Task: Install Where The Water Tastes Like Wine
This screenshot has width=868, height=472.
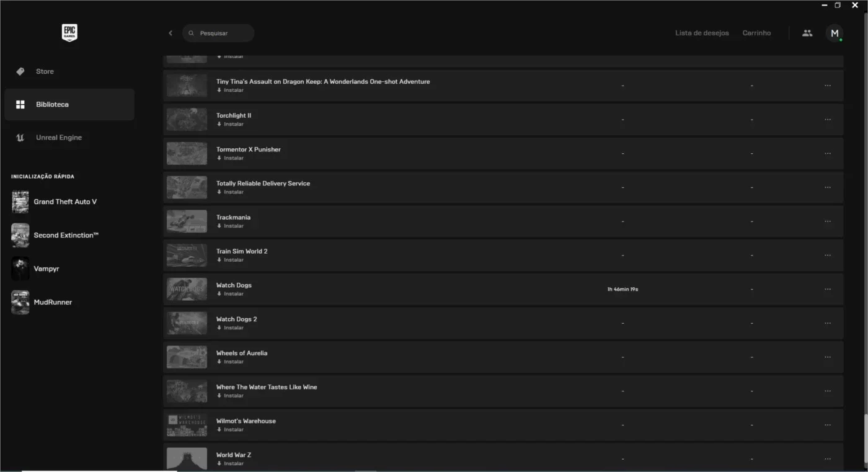Action: point(230,396)
